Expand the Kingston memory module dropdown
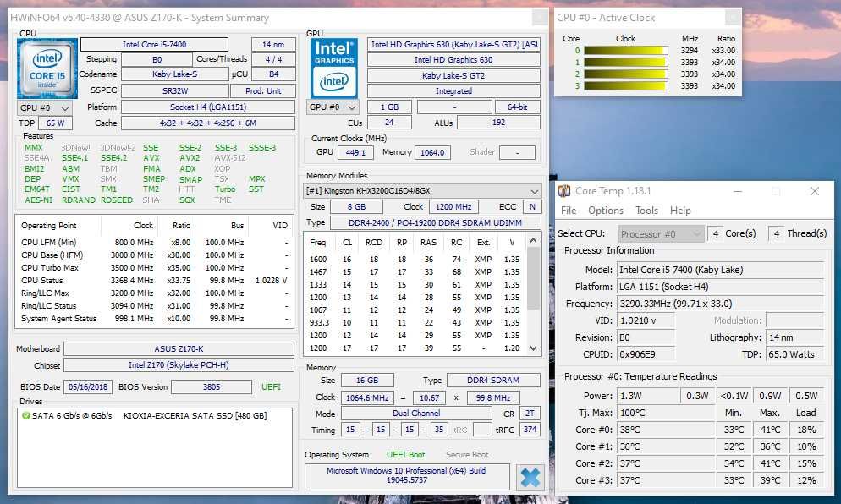The width and height of the screenshot is (841, 504). coord(422,191)
